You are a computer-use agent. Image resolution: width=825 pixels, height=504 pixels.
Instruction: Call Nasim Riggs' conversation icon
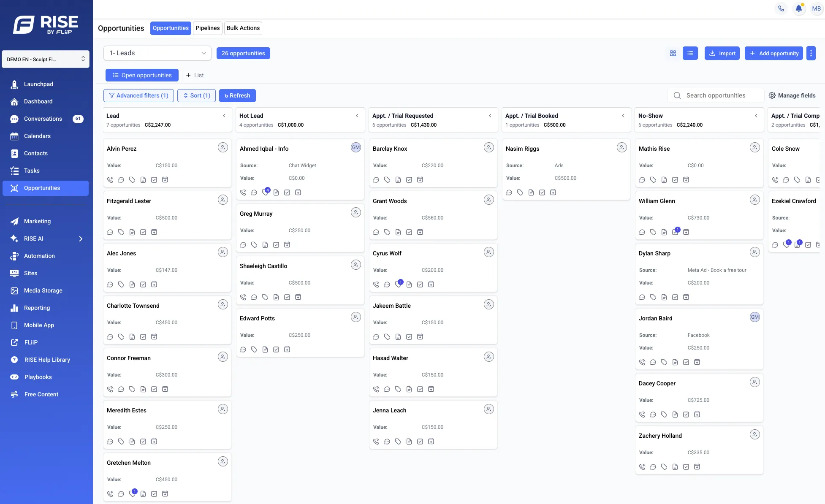tap(509, 192)
